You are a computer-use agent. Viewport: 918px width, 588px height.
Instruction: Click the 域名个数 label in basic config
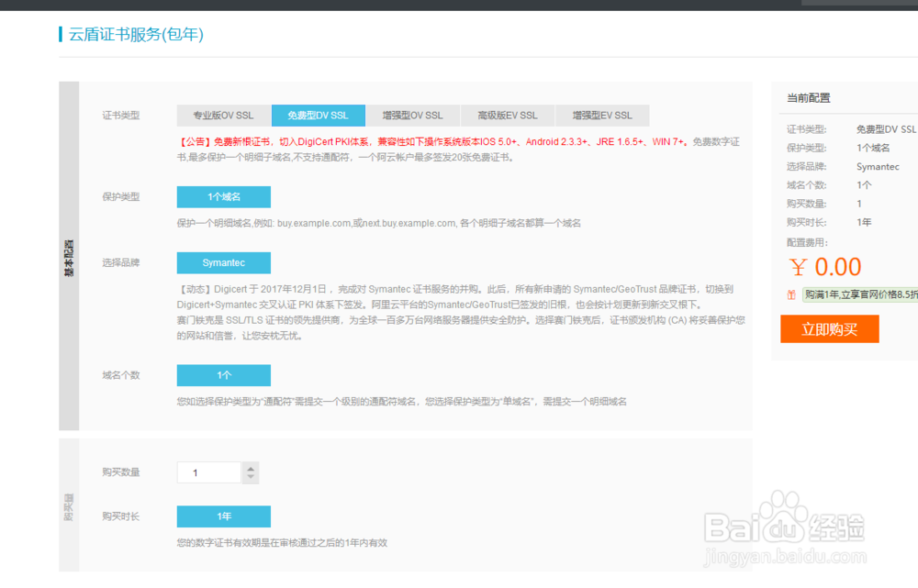tap(121, 375)
